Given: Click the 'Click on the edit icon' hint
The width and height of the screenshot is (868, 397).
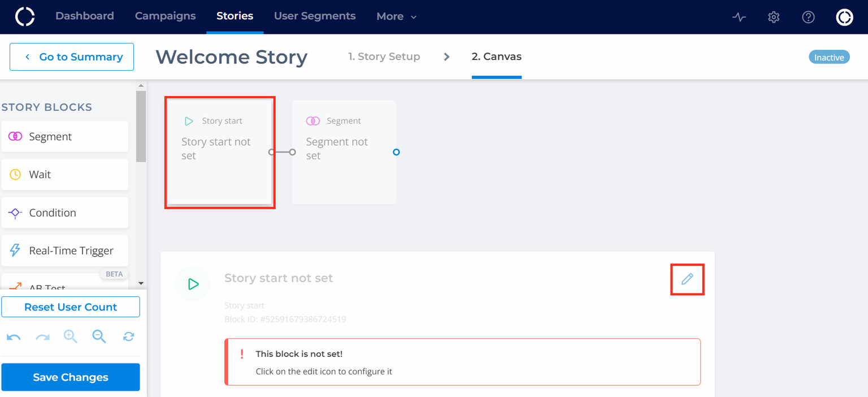Looking at the screenshot, I should [x=324, y=372].
